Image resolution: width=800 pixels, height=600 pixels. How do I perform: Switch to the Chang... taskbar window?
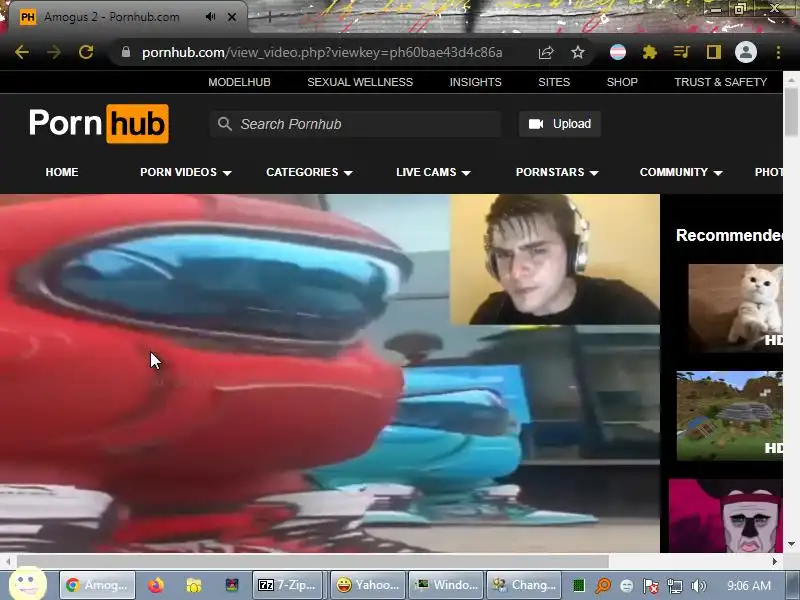click(524, 585)
